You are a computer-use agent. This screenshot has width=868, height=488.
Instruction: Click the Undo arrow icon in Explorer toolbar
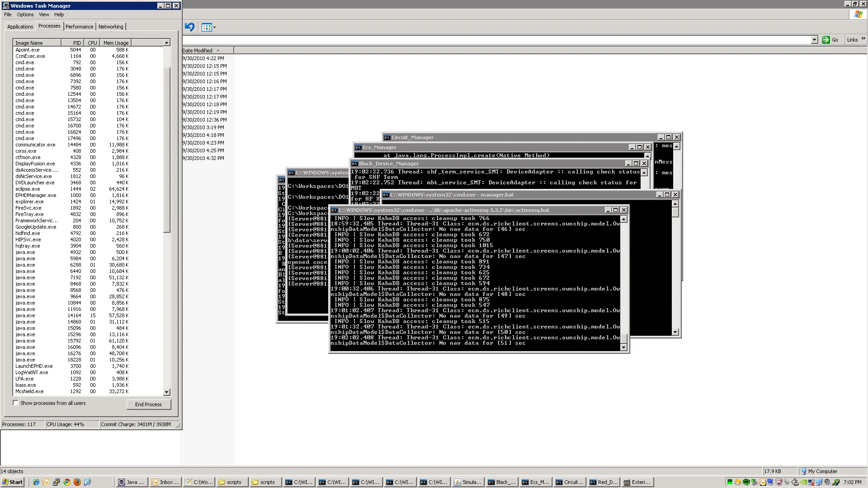(189, 27)
